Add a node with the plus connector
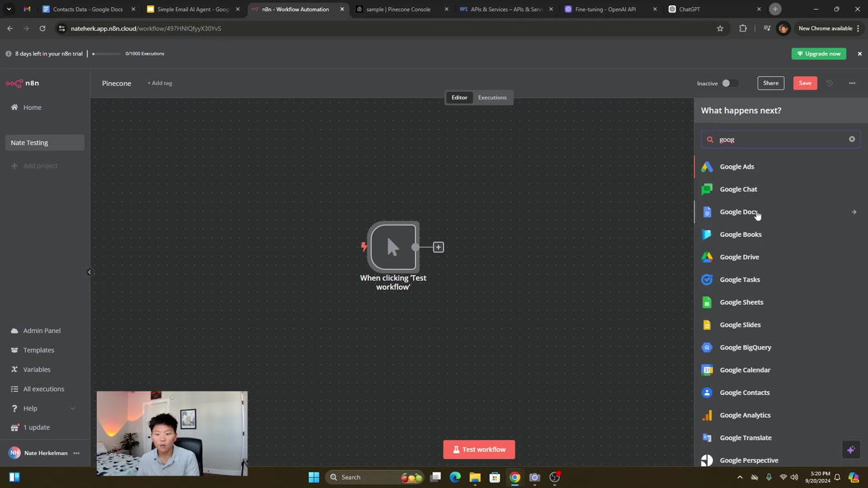This screenshot has width=868, height=488. click(x=439, y=247)
